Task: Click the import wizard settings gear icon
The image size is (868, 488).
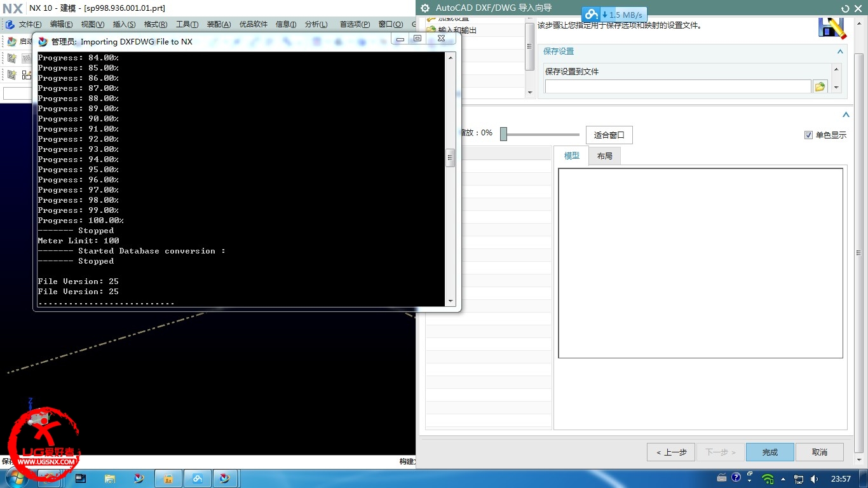Action: pyautogui.click(x=426, y=8)
